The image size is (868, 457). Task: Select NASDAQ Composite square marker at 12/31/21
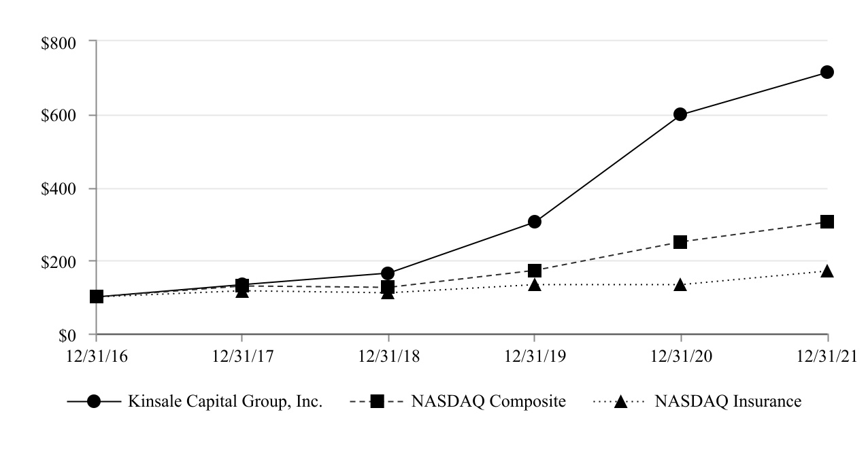pos(827,222)
